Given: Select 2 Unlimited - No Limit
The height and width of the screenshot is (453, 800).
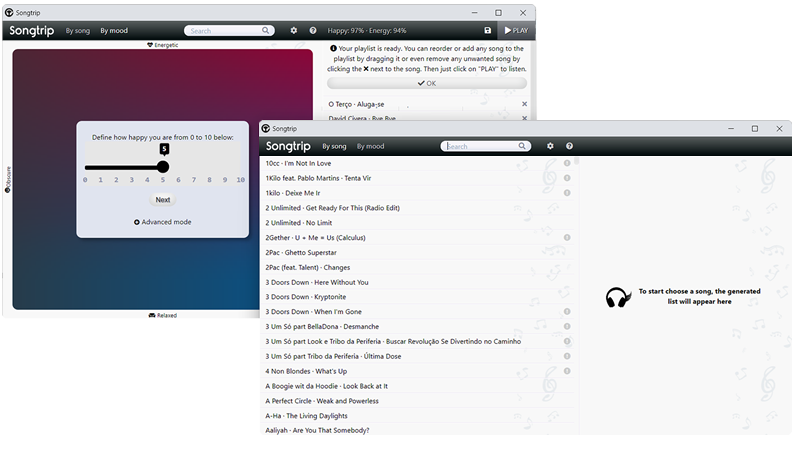Looking at the screenshot, I should click(x=418, y=223).
